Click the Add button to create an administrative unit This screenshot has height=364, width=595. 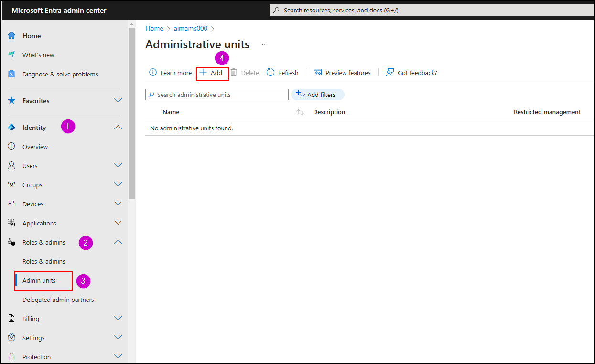tap(212, 73)
